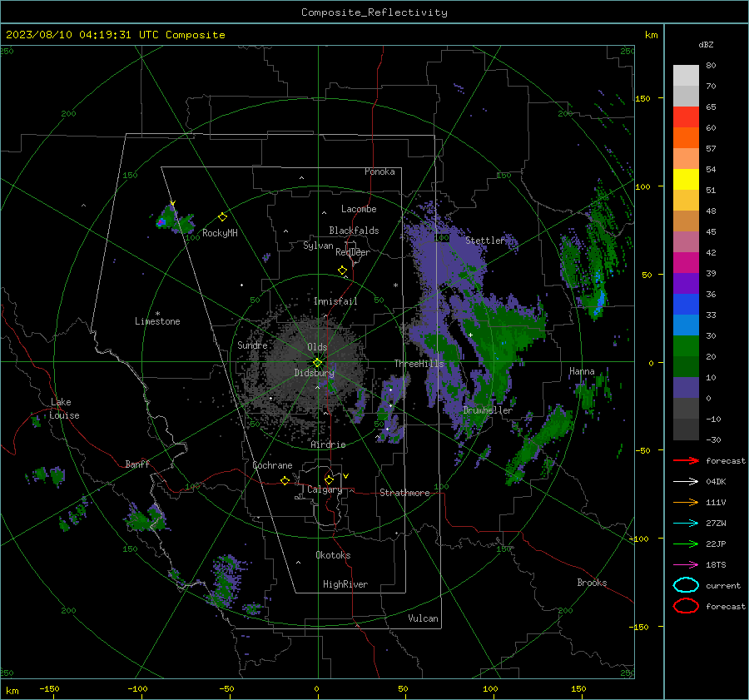Click the red swatch in dBZ scale
The image size is (749, 700).
pos(686,117)
